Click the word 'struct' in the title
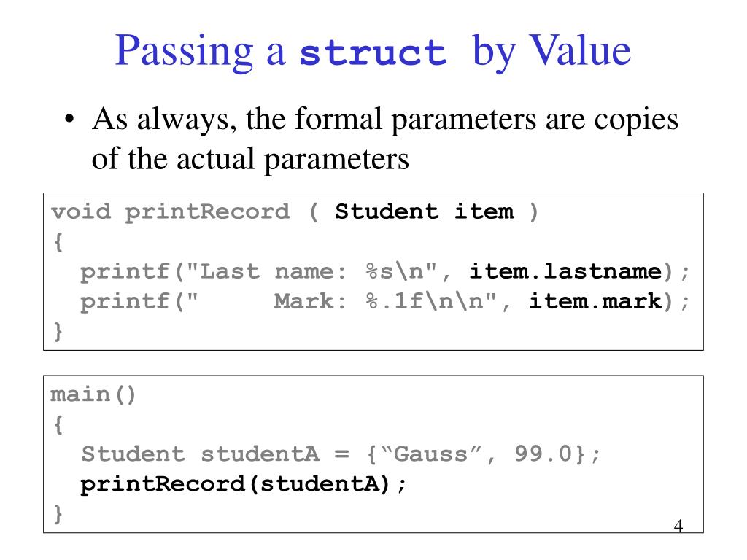 coord(373,52)
